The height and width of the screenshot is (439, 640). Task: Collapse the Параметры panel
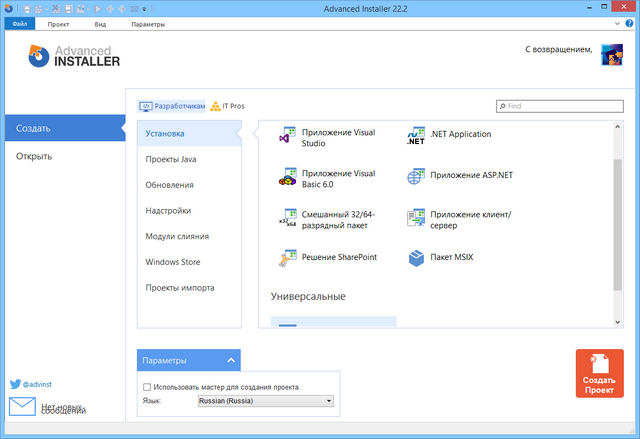pos(231,360)
